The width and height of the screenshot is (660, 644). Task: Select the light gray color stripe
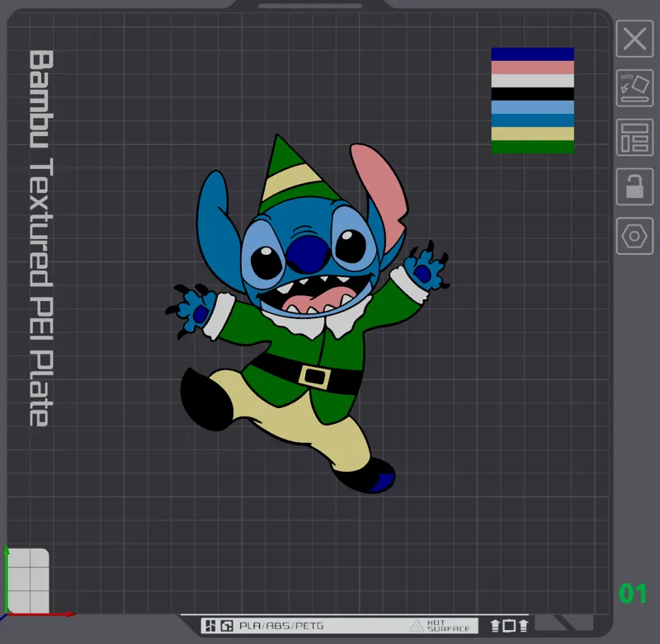pos(532,81)
